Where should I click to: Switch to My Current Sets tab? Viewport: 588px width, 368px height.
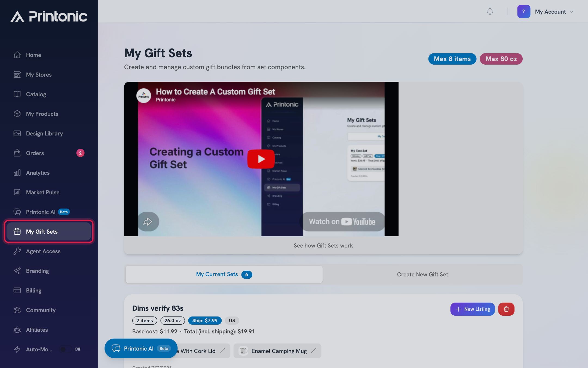click(224, 274)
